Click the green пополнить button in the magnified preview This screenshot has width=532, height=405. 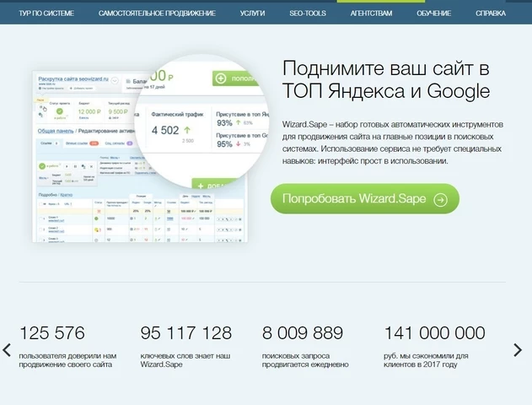tap(238, 78)
